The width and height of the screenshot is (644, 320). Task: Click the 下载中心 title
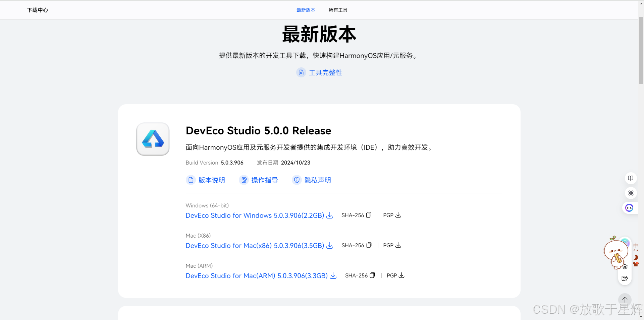[38, 10]
